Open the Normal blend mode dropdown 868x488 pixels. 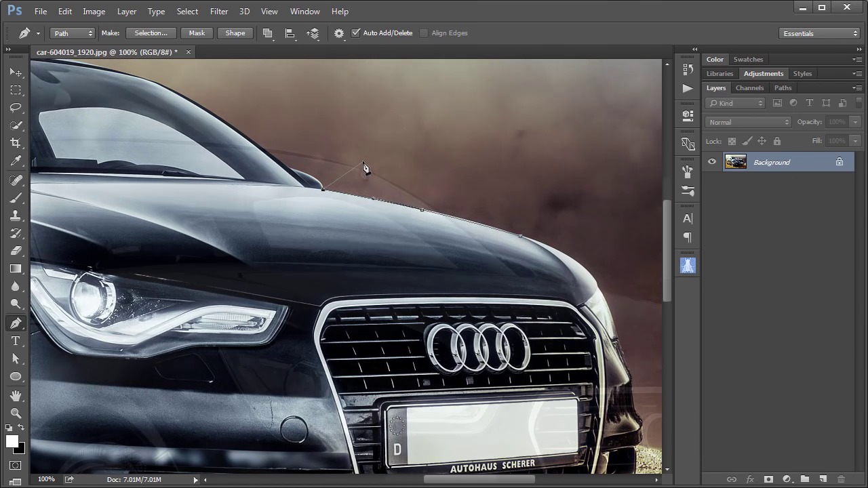click(x=749, y=122)
